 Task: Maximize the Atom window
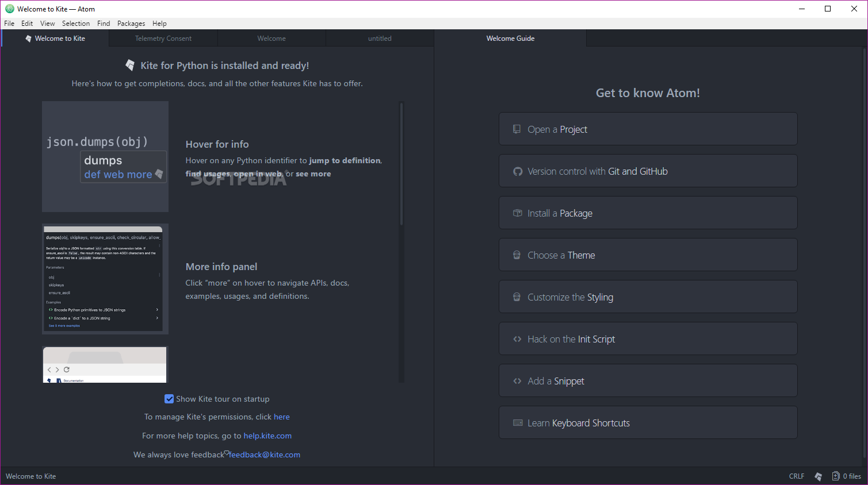tap(828, 9)
